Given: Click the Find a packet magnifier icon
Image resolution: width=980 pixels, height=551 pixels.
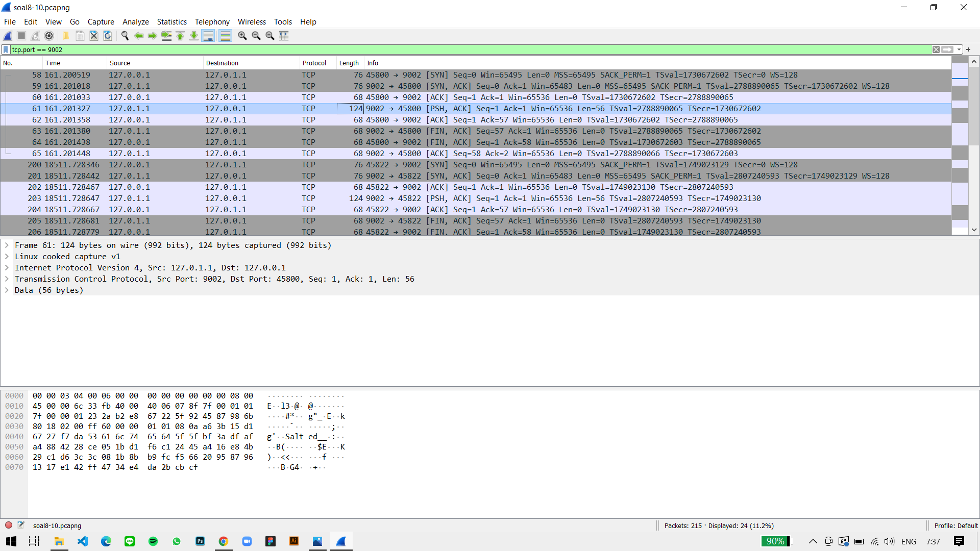Looking at the screenshot, I should [x=125, y=36].
